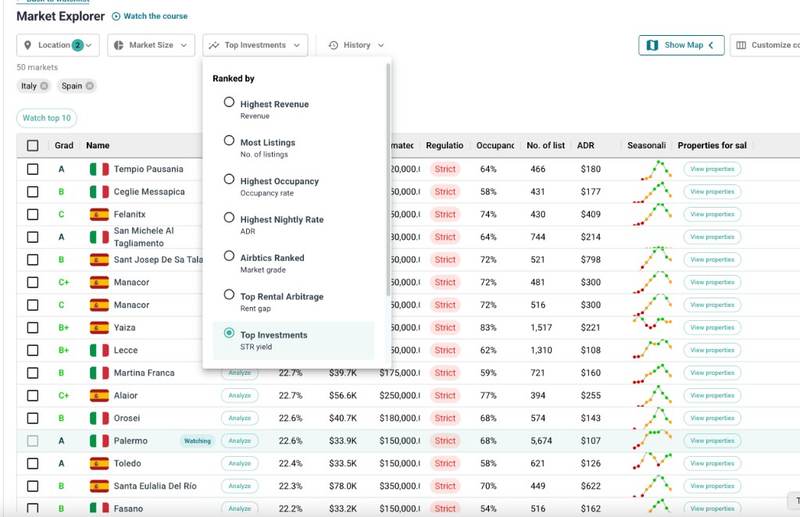800x517 pixels.
Task: Click the Watching badge on Palermo
Action: coord(197,440)
